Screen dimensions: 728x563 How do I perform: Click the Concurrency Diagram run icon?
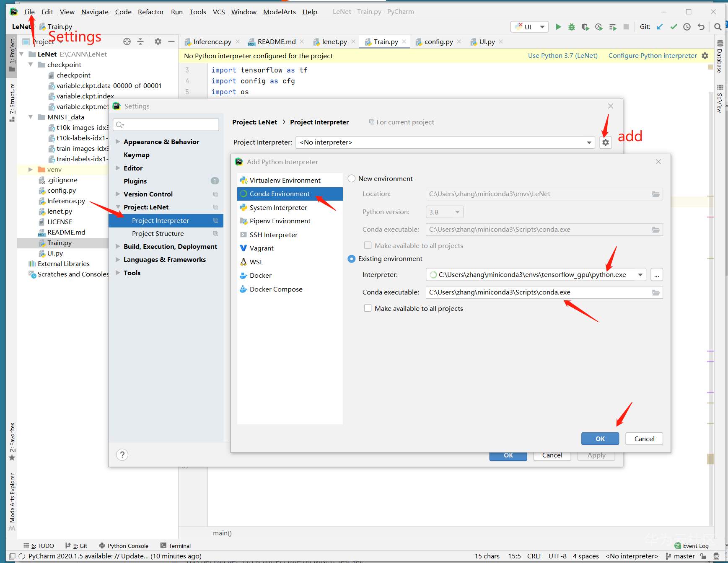[613, 27]
